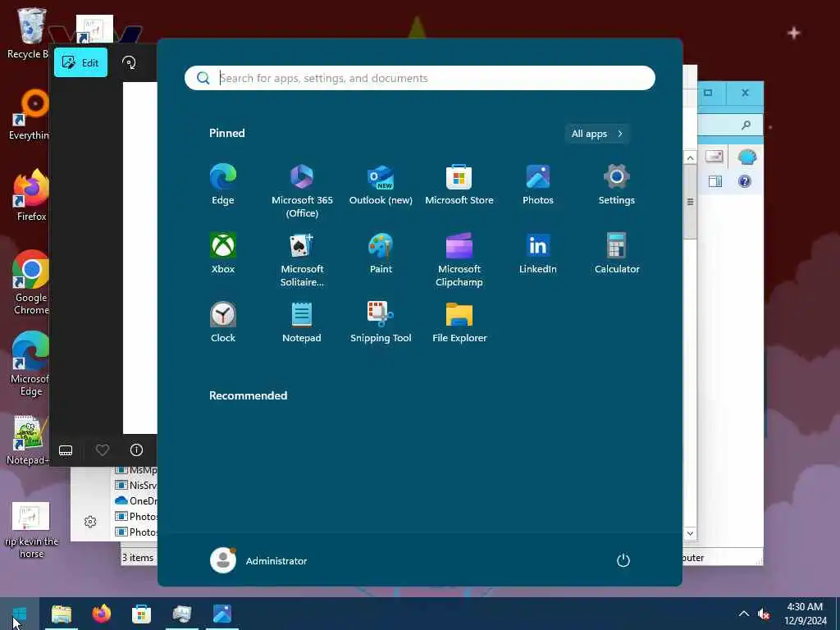Select Everything desktop shortcut

coord(29,115)
